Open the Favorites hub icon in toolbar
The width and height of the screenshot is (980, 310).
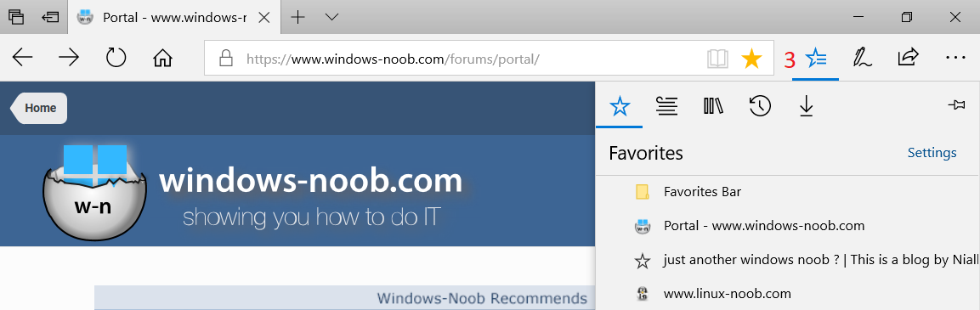(816, 59)
